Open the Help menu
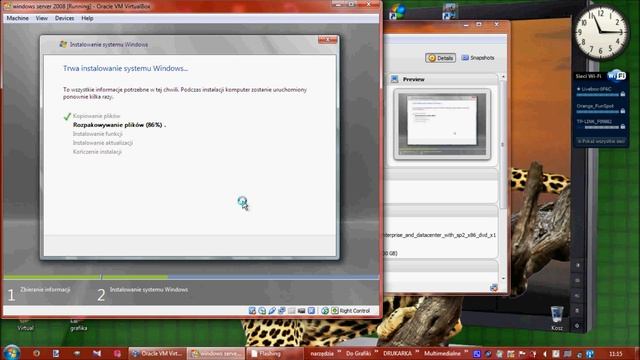Image resolution: width=640 pixels, height=360 pixels. (x=87, y=18)
